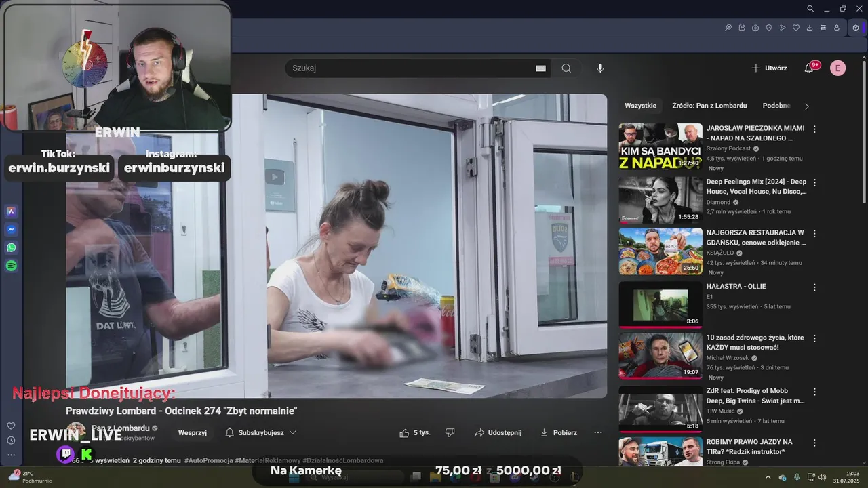Open options menu for Jarosław Pieczonka video
The height and width of the screenshot is (488, 868).
coord(814,129)
